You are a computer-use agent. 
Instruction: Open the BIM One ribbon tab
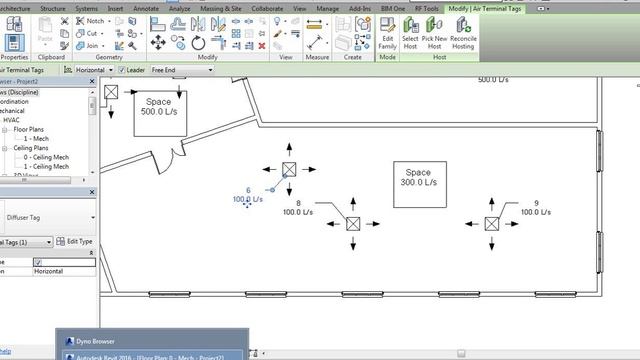click(x=393, y=9)
